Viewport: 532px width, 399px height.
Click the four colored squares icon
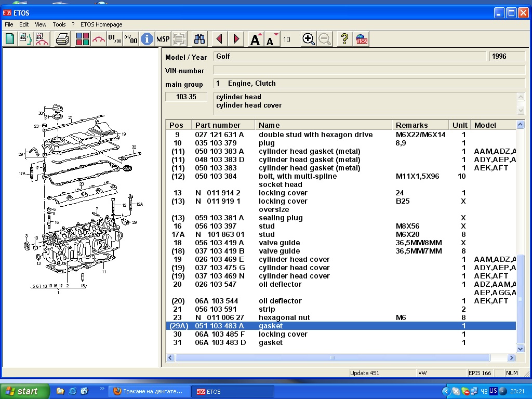[x=83, y=39]
